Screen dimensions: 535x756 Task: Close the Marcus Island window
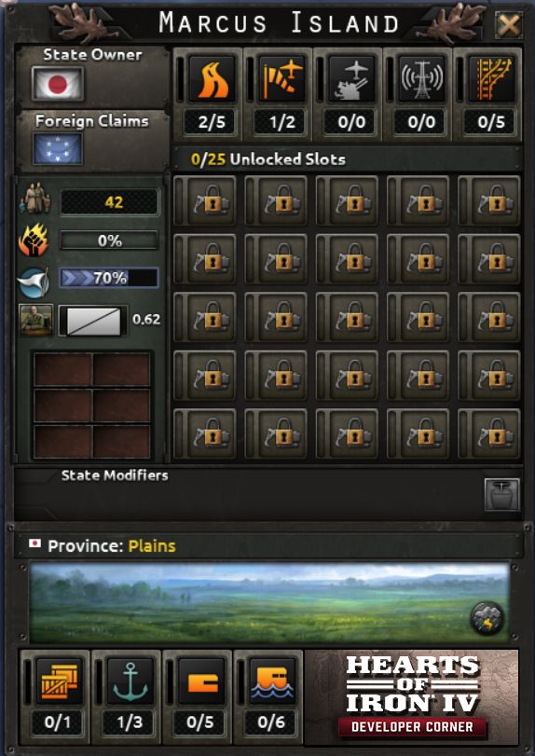tap(509, 25)
